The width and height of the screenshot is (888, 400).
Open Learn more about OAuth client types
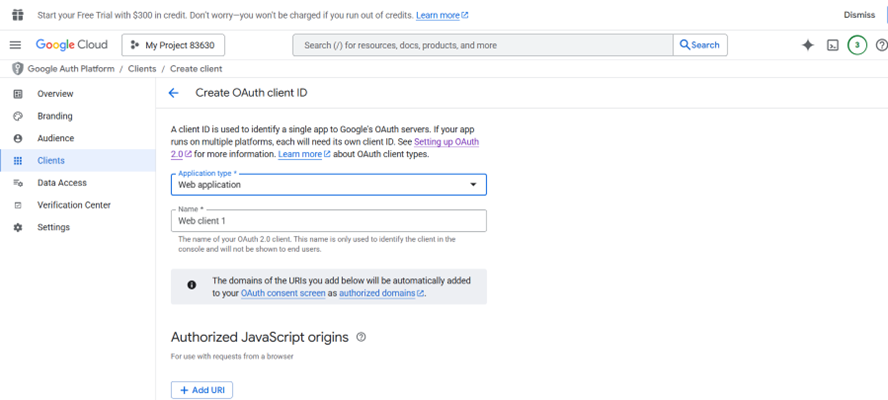point(304,154)
